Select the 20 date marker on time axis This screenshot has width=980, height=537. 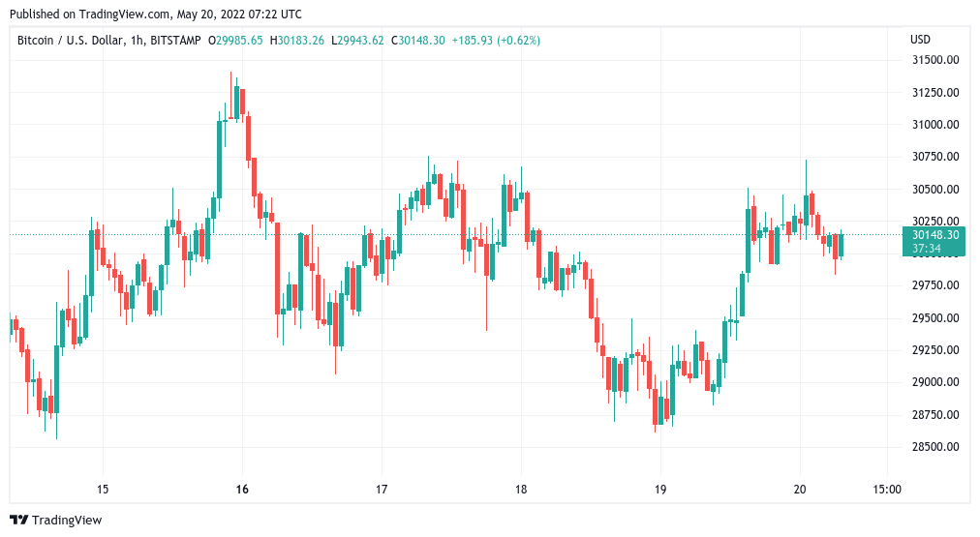[800, 490]
